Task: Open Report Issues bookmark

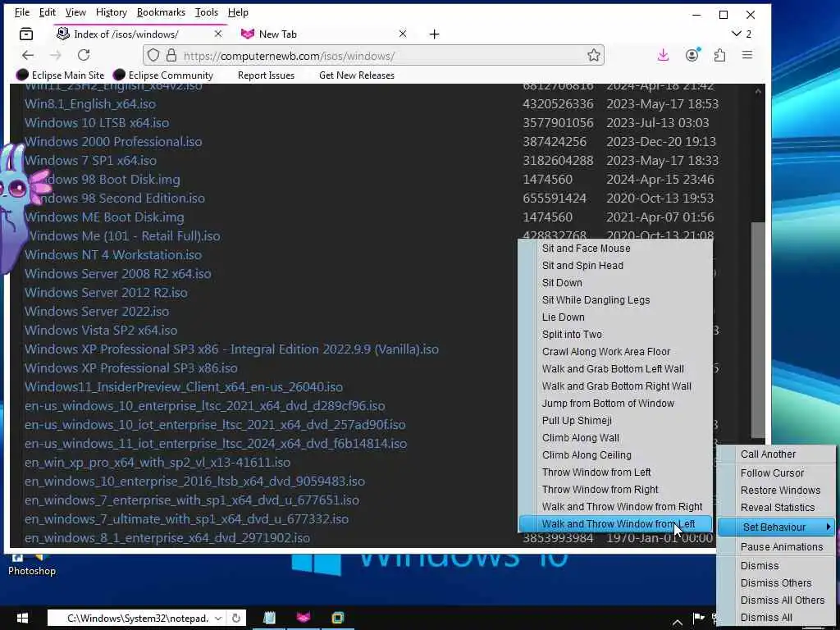Action: point(266,75)
